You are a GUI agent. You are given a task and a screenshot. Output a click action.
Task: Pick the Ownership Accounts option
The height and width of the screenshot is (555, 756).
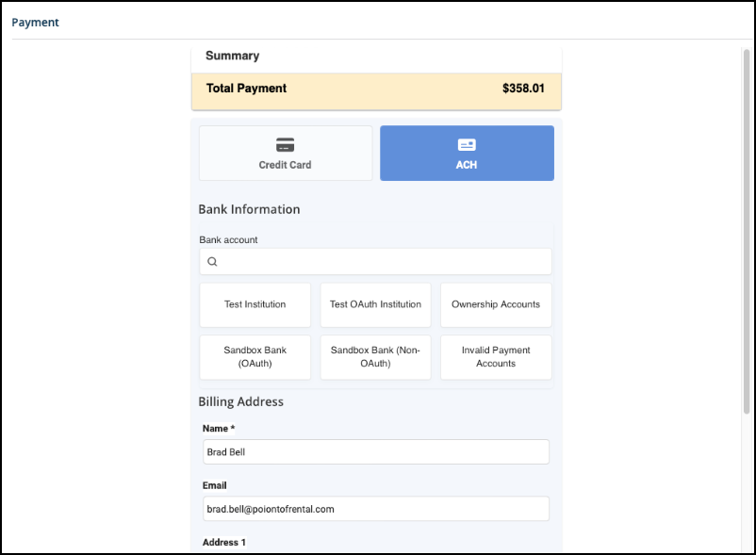[x=496, y=304]
